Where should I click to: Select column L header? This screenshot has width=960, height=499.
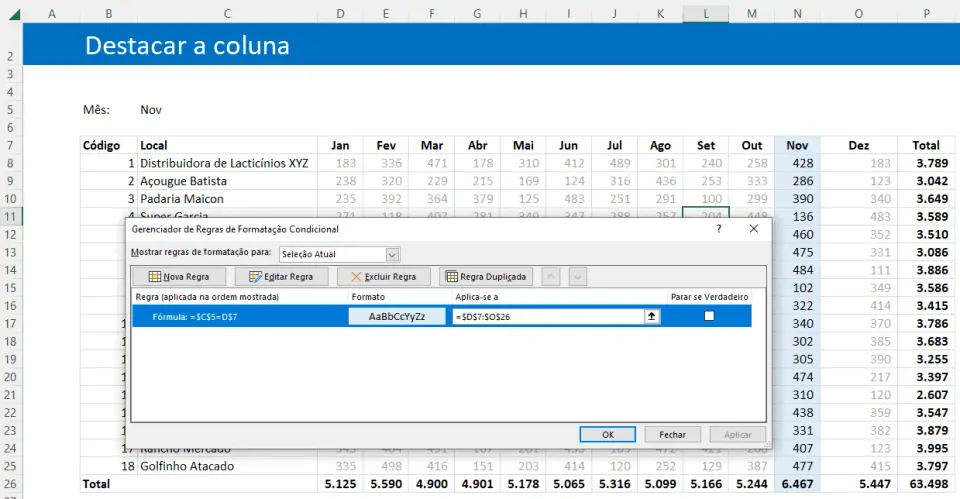706,13
